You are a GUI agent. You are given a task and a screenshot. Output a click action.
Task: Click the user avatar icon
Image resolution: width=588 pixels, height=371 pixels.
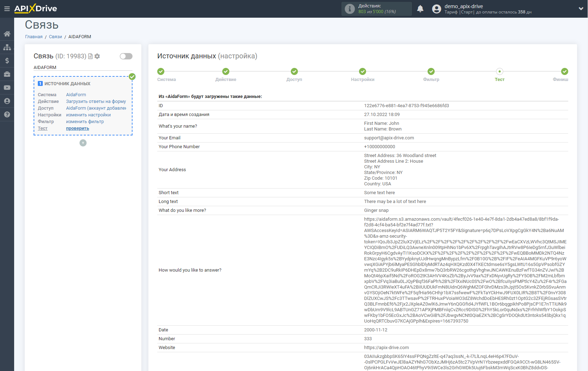(437, 9)
